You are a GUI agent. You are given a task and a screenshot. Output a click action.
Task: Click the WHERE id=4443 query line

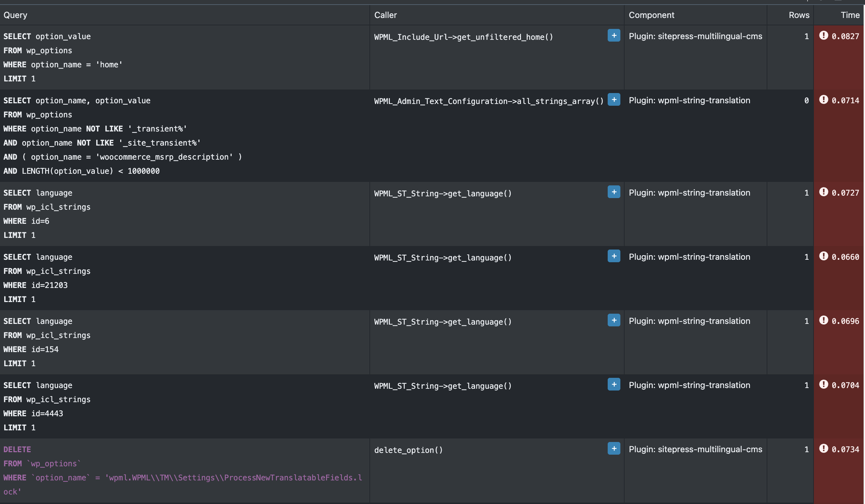[33, 413]
